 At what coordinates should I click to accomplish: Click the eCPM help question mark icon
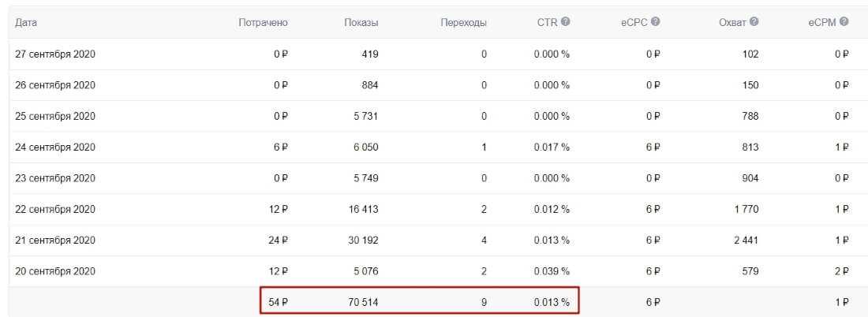[844, 22]
